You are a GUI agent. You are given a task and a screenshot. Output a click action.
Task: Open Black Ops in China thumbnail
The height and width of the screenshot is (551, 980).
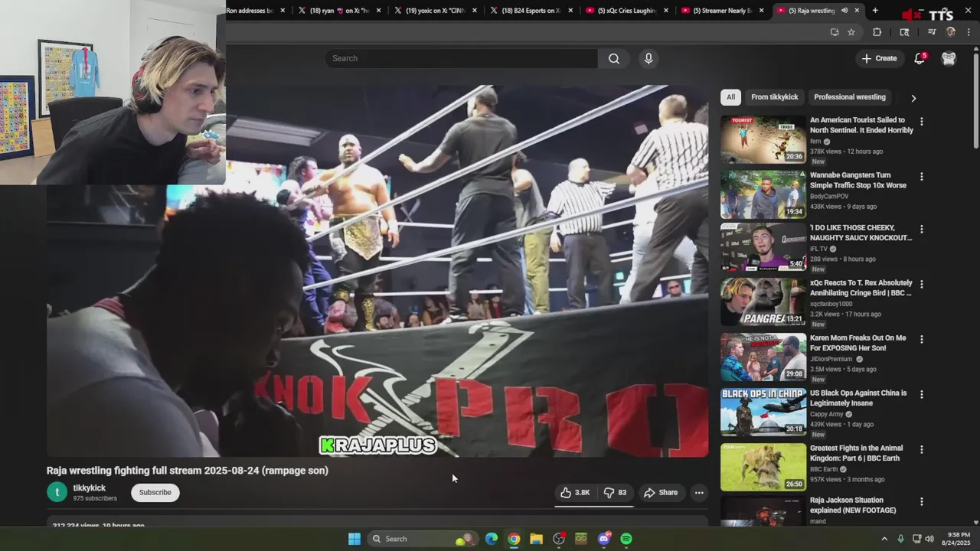(763, 412)
